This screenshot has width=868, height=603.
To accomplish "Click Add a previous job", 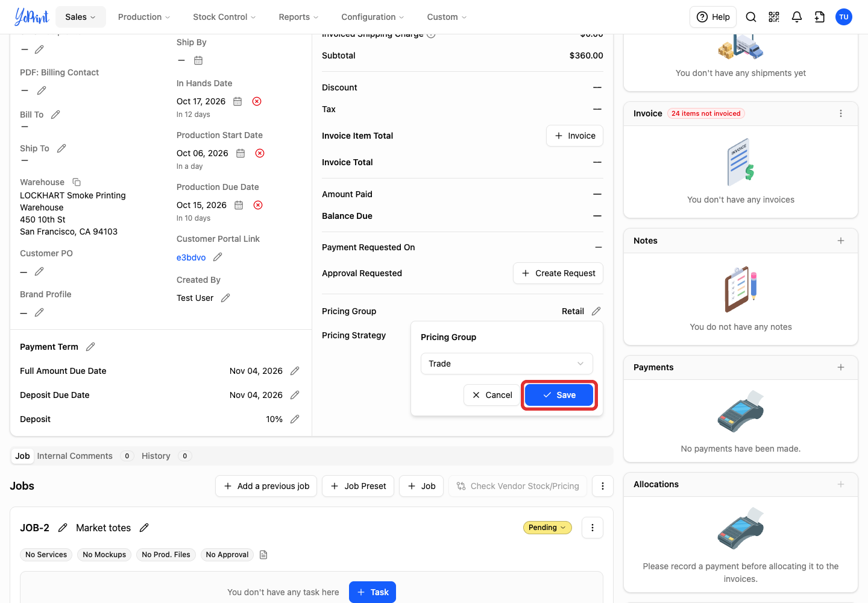I will (266, 486).
